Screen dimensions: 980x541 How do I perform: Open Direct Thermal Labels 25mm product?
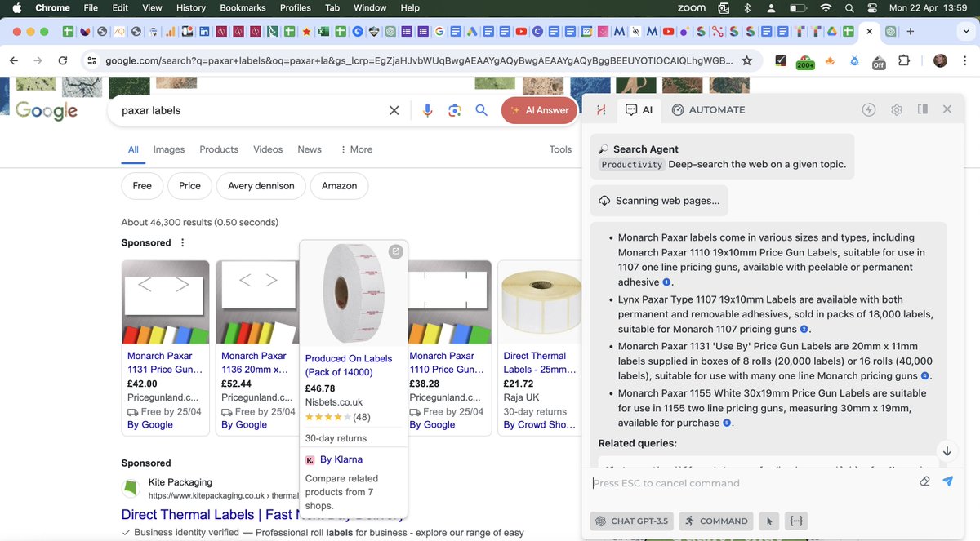point(539,362)
